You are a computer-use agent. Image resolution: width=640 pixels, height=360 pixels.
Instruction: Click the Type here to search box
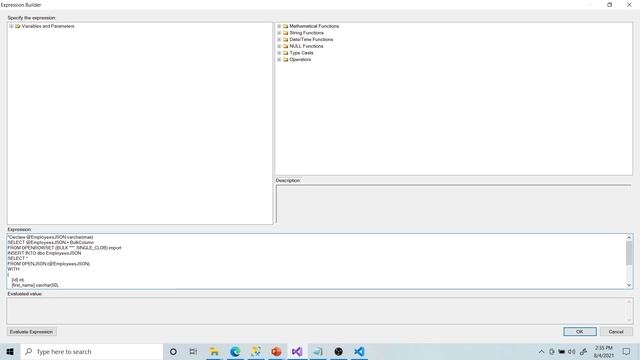point(92,351)
